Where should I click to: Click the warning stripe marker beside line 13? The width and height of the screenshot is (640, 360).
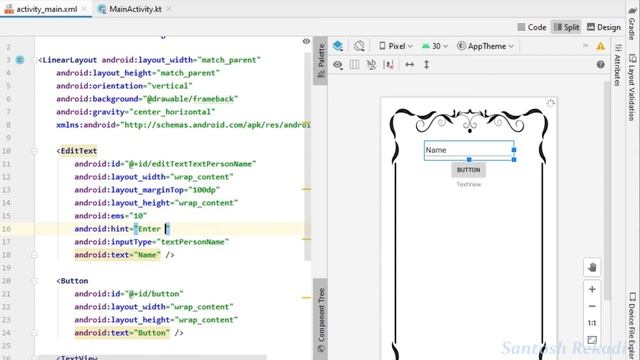pos(306,189)
